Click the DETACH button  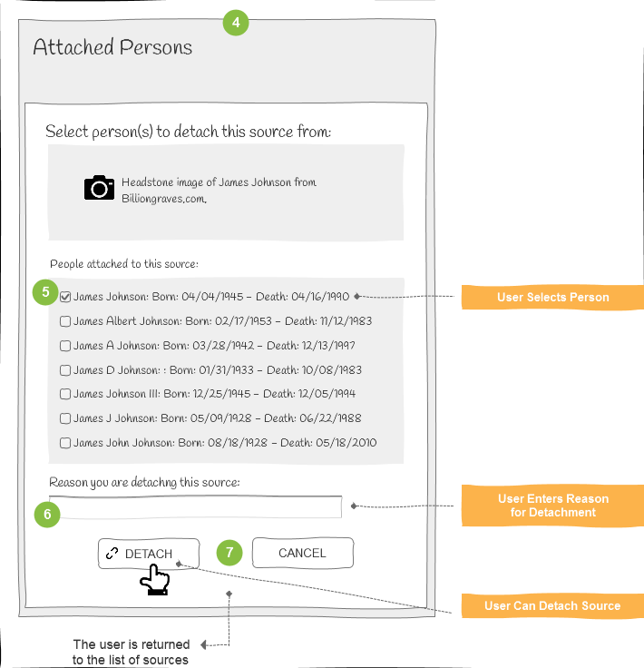[149, 554]
